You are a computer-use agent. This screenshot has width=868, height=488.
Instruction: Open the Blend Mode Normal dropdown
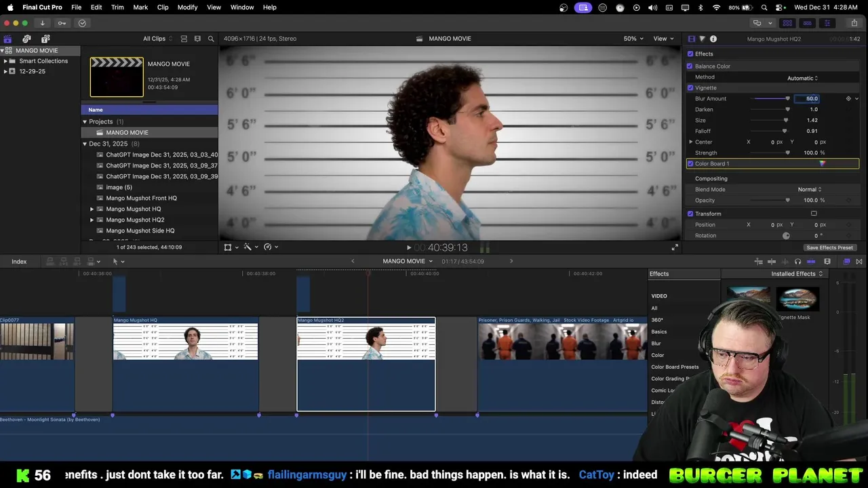[809, 189]
